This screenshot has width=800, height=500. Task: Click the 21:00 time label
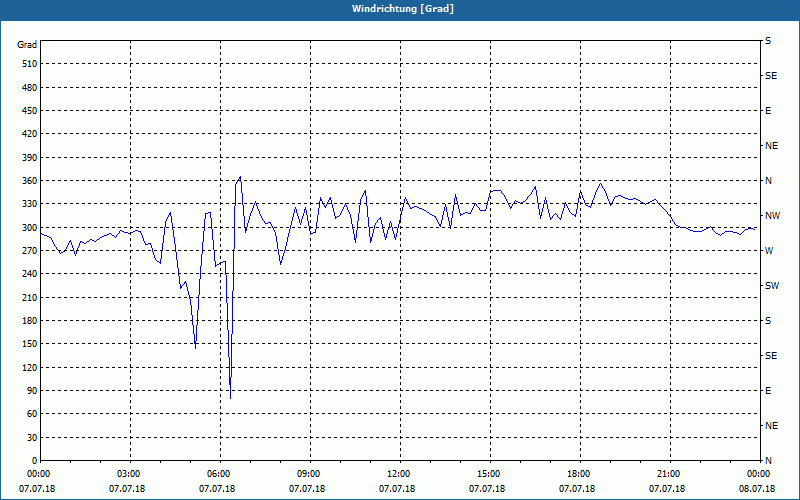(670, 474)
